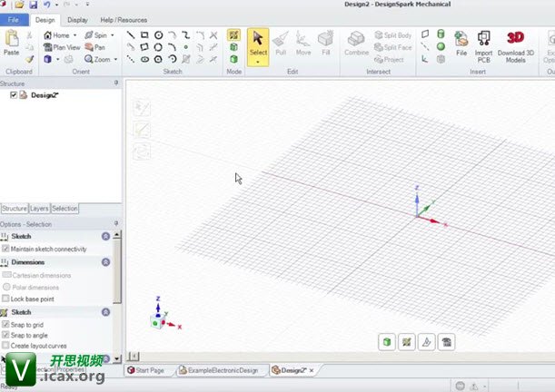555x392 pixels.
Task: Open the Zoom dropdown arrow
Action: click(x=115, y=59)
